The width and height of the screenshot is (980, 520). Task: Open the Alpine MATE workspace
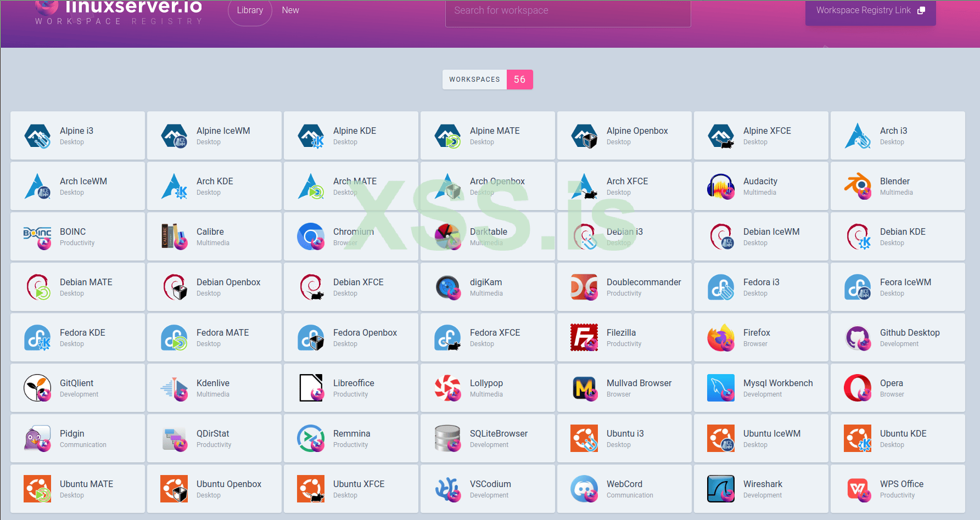coord(488,136)
